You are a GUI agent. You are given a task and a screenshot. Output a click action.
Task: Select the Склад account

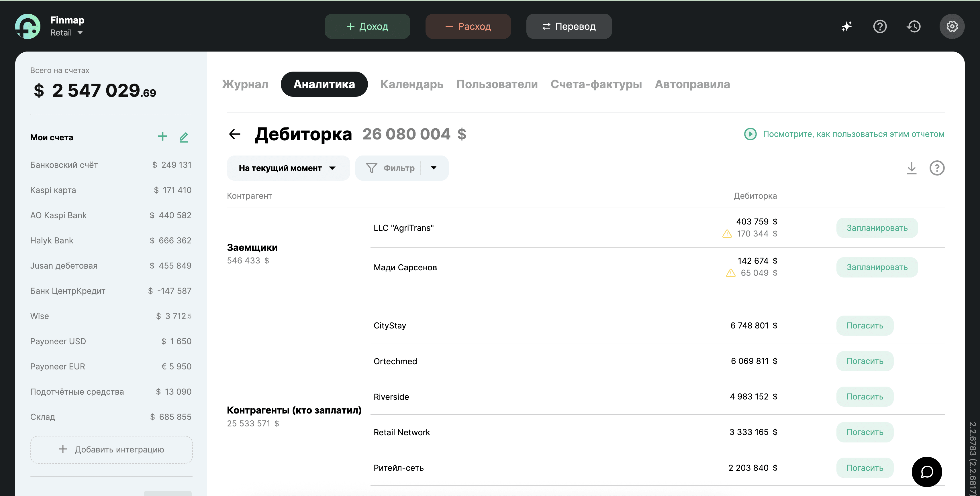pos(111,417)
